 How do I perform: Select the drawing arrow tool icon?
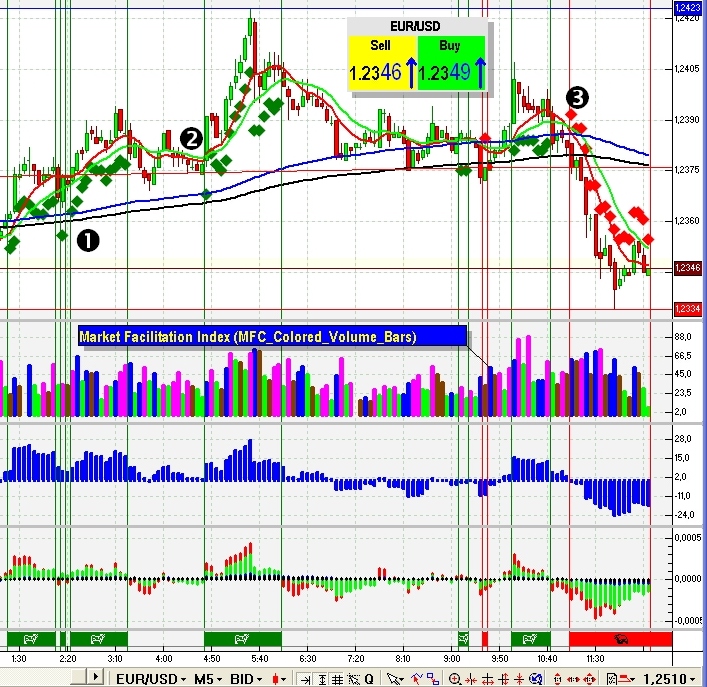[x=417, y=678]
